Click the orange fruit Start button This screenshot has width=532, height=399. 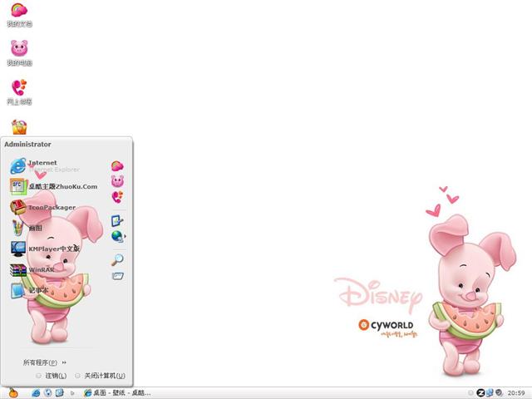point(13,392)
